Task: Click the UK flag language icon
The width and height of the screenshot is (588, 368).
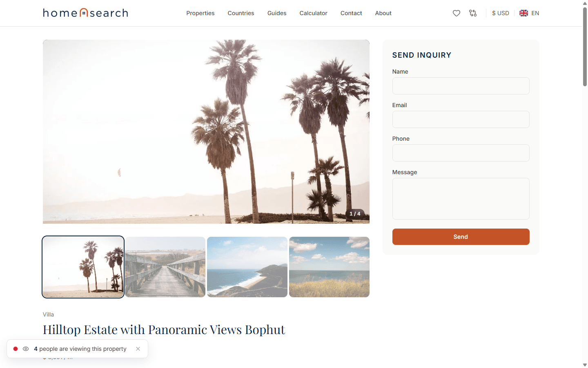Action: coord(523,13)
